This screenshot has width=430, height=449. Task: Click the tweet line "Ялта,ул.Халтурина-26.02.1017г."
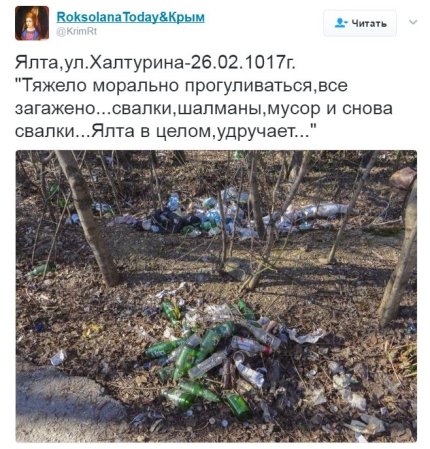click(155, 62)
